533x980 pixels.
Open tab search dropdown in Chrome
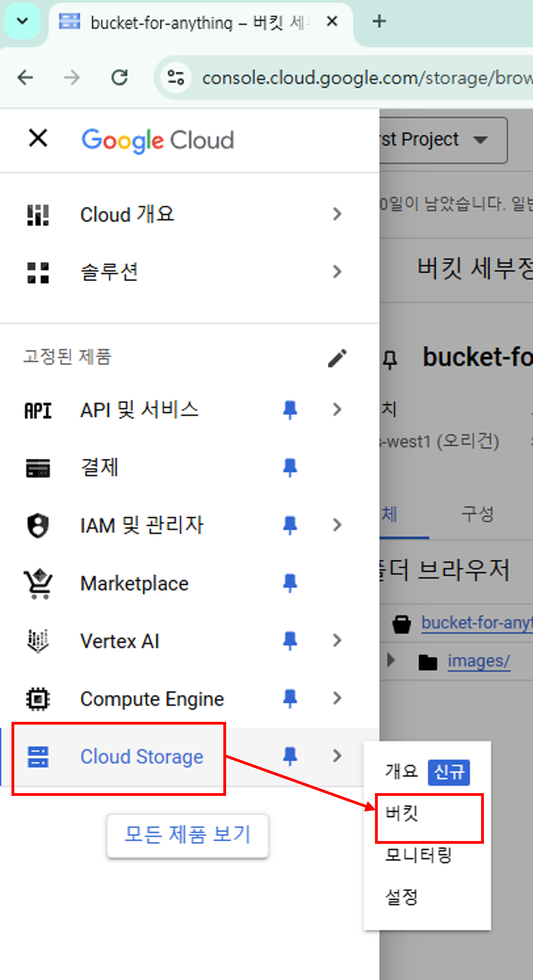[x=23, y=21]
